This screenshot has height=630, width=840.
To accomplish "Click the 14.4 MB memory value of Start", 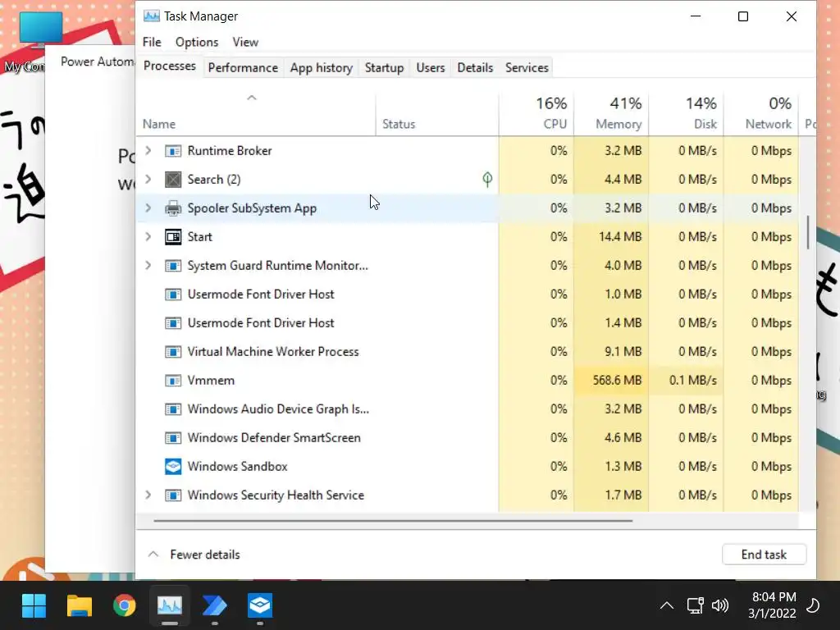I will 620,237.
